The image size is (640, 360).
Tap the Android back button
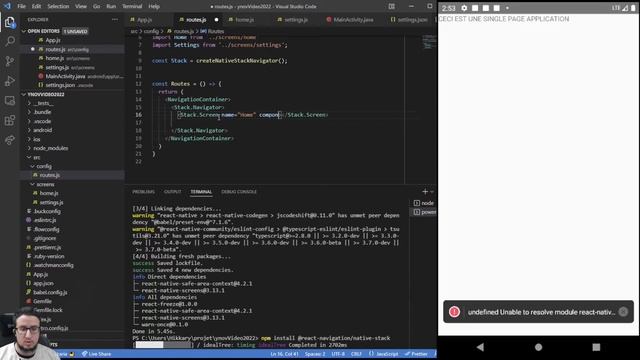[x=480, y=347]
